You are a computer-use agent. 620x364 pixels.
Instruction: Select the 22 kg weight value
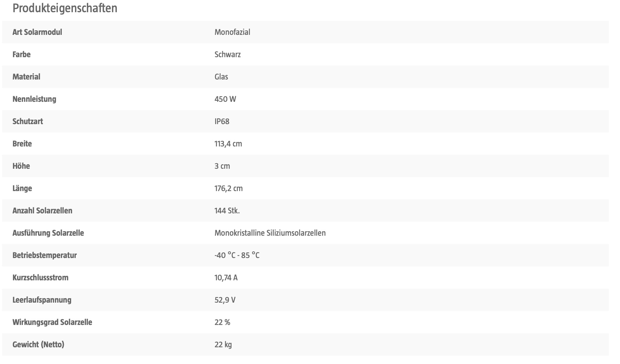(223, 344)
